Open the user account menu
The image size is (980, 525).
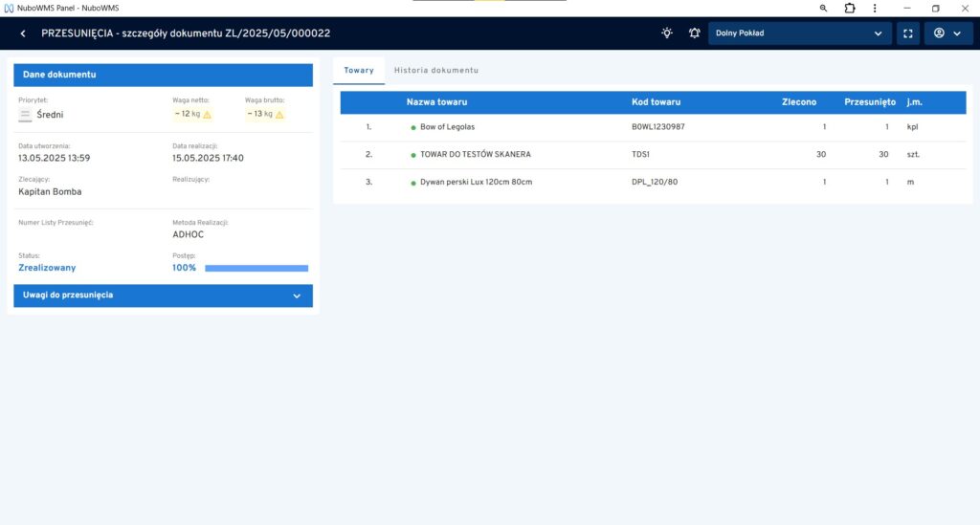947,33
